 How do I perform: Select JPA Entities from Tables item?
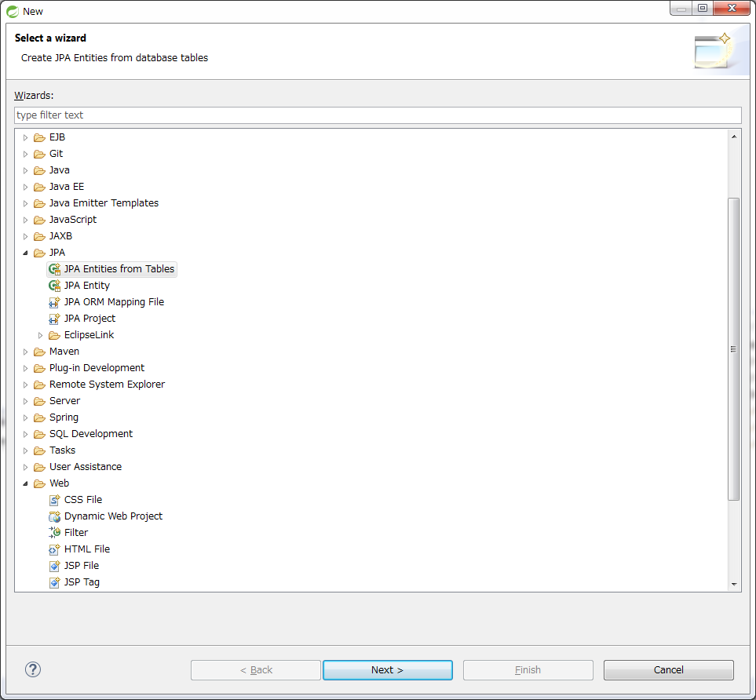tap(119, 269)
